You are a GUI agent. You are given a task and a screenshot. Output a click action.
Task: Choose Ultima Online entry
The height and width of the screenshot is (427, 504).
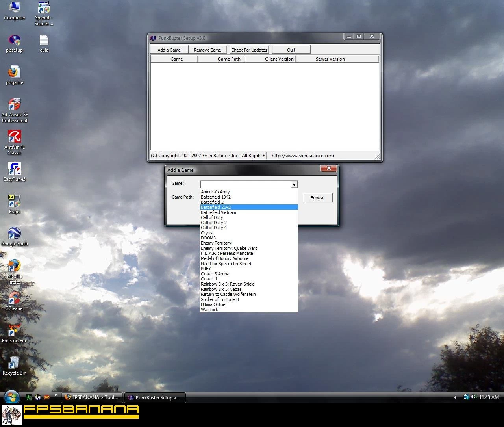click(x=249, y=304)
